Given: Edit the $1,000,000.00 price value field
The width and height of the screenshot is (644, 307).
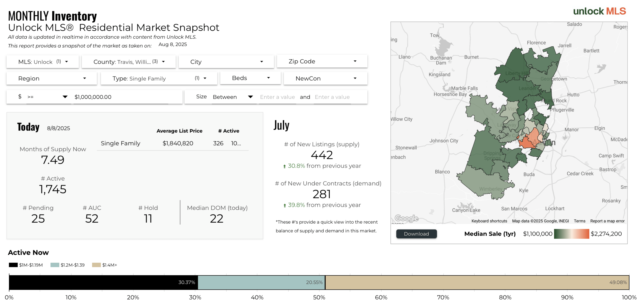Looking at the screenshot, I should coord(121,97).
